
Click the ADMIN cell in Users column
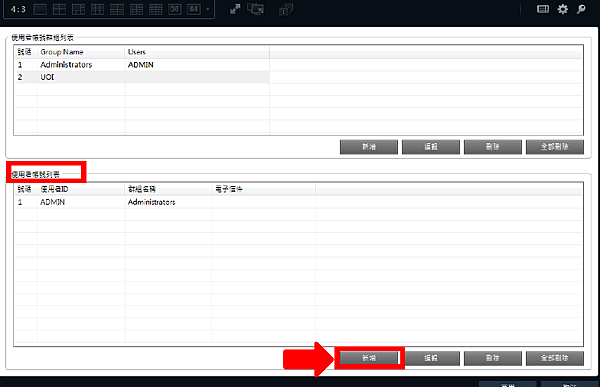[x=141, y=65]
